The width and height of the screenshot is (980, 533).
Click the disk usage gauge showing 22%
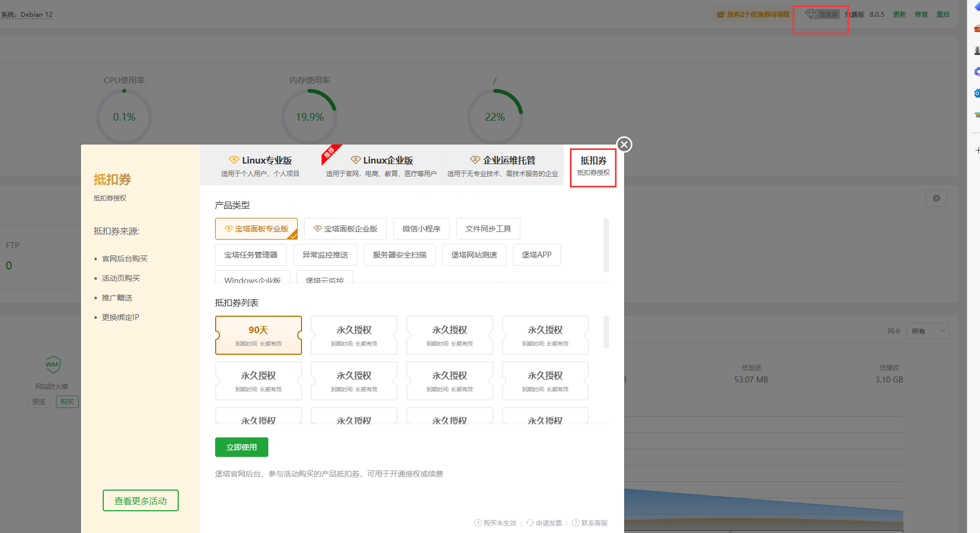tap(495, 117)
